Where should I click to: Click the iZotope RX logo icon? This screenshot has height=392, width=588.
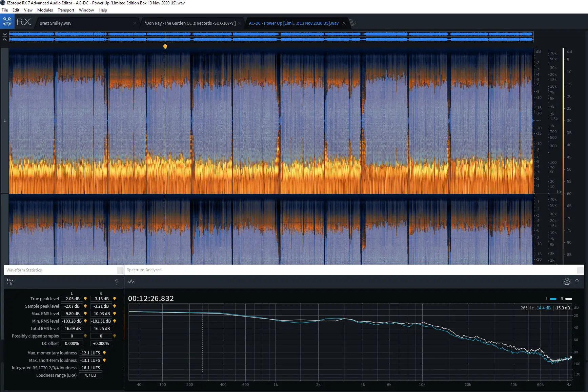click(x=7, y=22)
